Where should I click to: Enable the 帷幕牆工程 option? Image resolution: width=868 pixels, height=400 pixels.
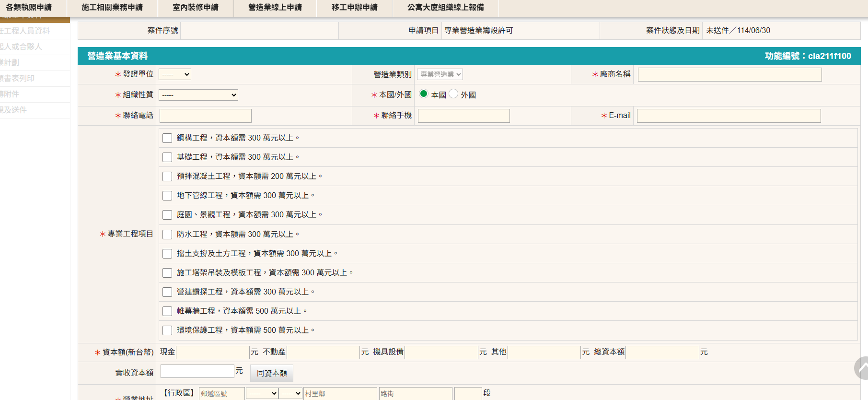tap(167, 311)
